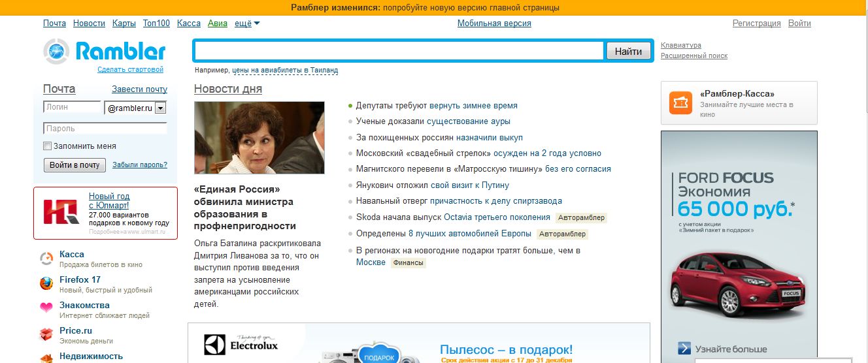Click the Авторамблер tag next to the Skoda news
The width and height of the screenshot is (868, 363).
[x=581, y=217]
